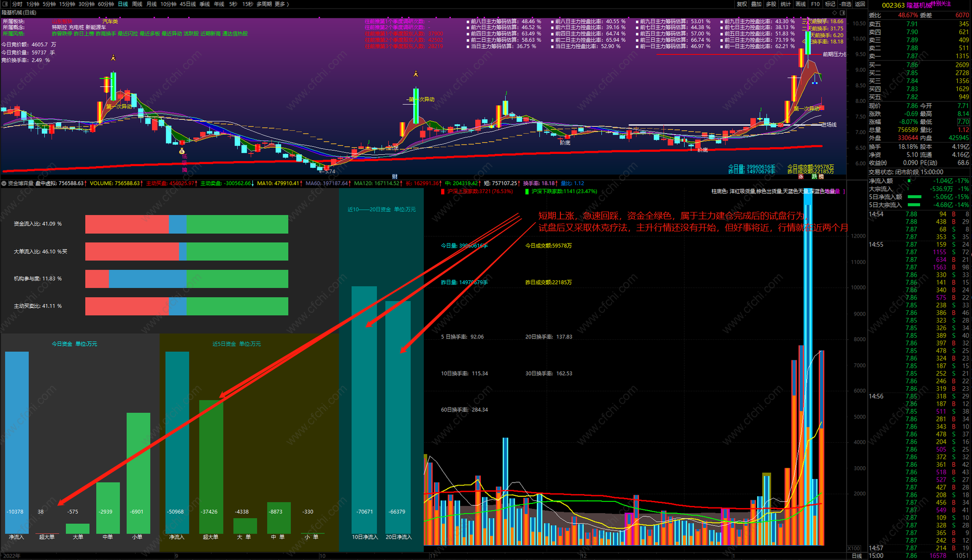972x560 pixels.
Task: Switch to the 60分钟 period
Action: coord(106,4)
